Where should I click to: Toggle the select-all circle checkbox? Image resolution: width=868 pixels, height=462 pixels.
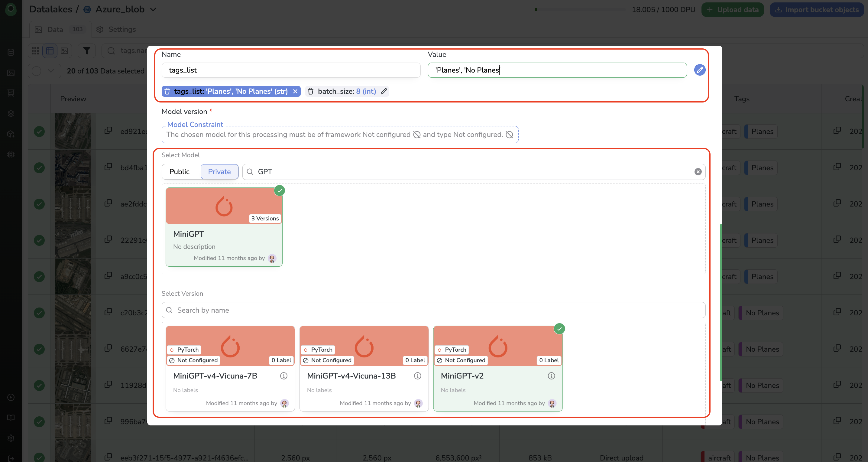(36, 71)
